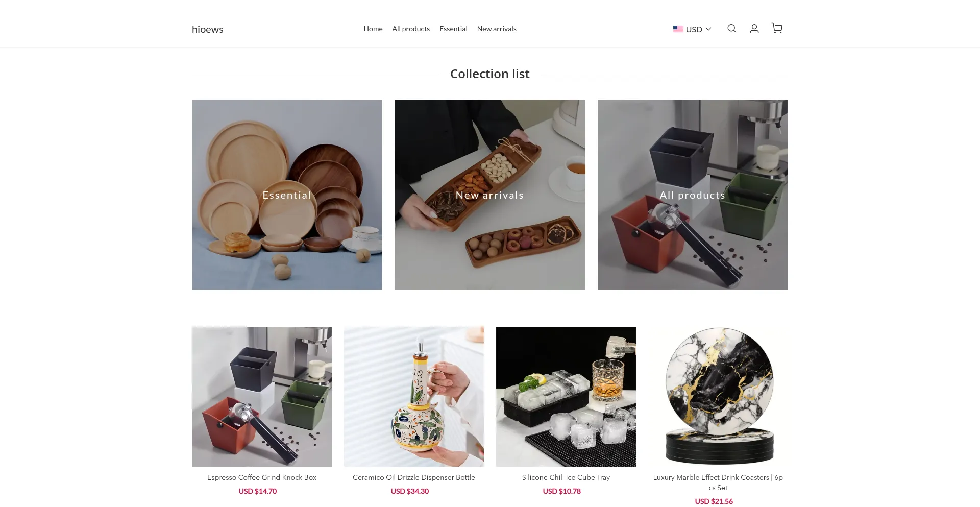Open the All products menu item

pyautogui.click(x=411, y=29)
